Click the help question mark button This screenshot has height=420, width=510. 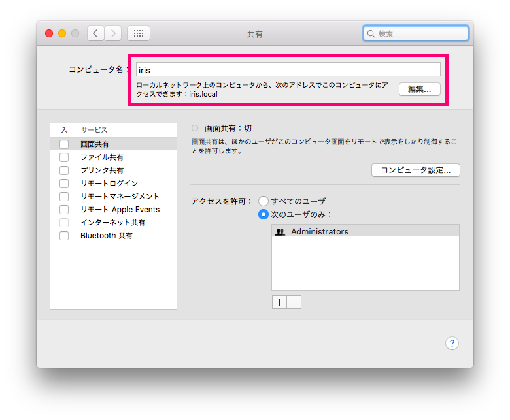452,344
